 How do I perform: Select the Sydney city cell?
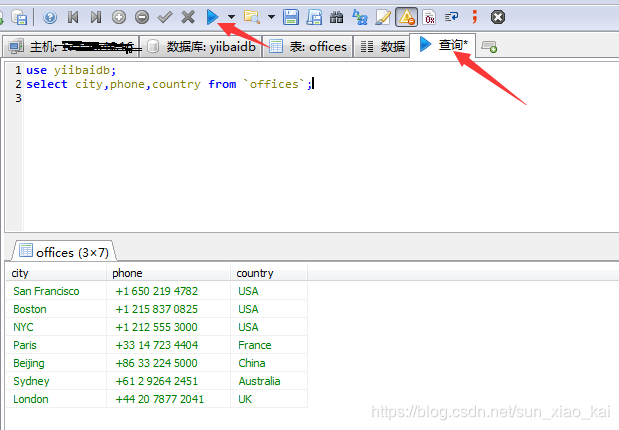coord(56,381)
